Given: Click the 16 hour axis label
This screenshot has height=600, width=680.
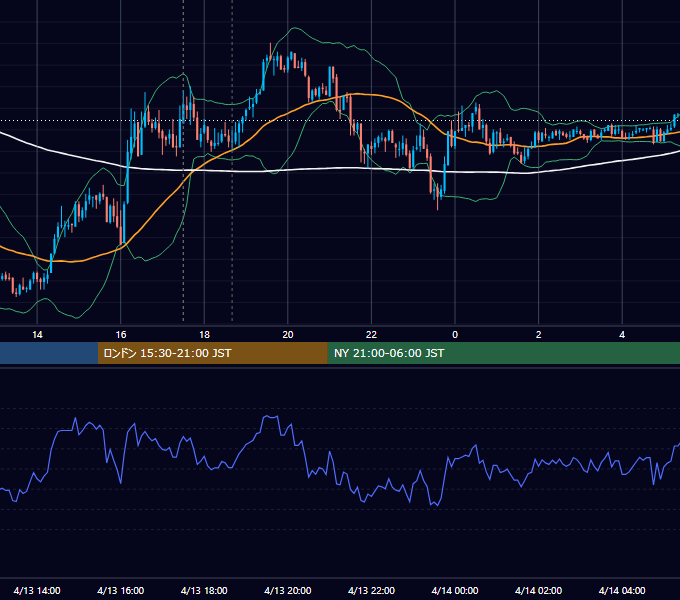Looking at the screenshot, I should point(121,335).
